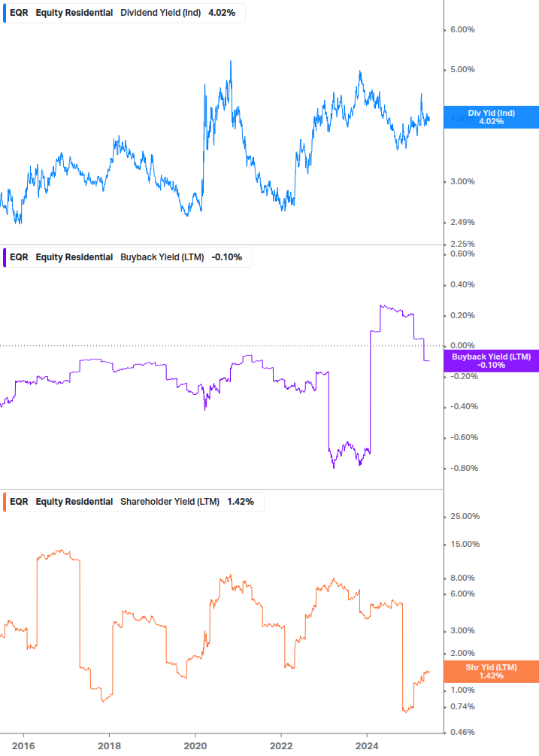Click the 15.00% tick on the shareholder yield axis
The image size is (539, 756).
point(465,545)
